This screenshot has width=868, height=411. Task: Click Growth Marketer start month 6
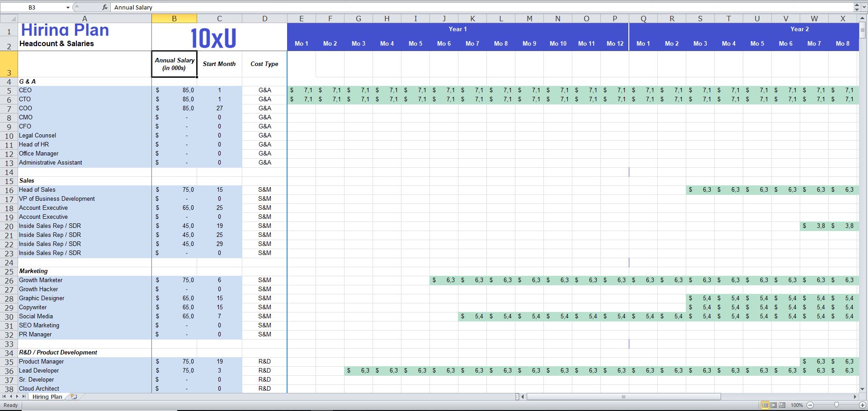219,280
